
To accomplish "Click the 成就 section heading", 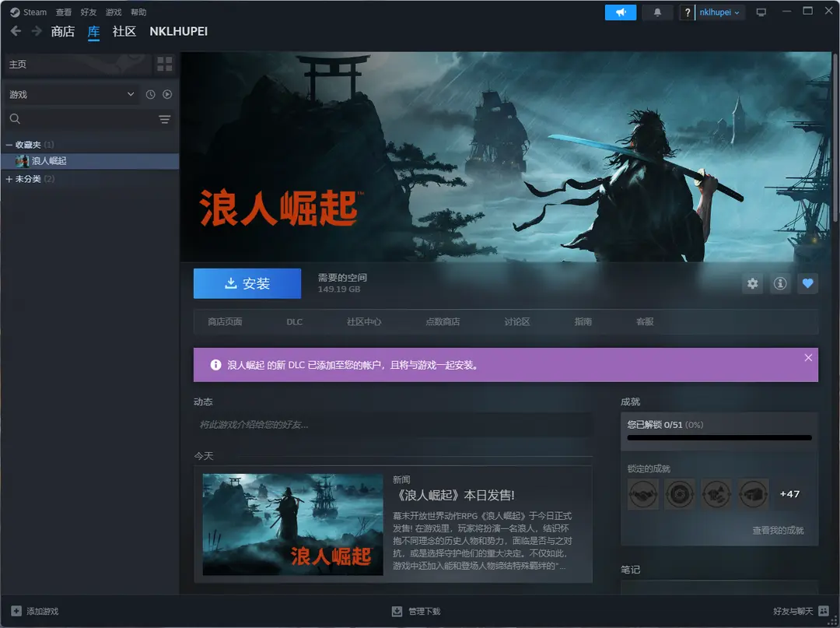I will pyautogui.click(x=630, y=402).
